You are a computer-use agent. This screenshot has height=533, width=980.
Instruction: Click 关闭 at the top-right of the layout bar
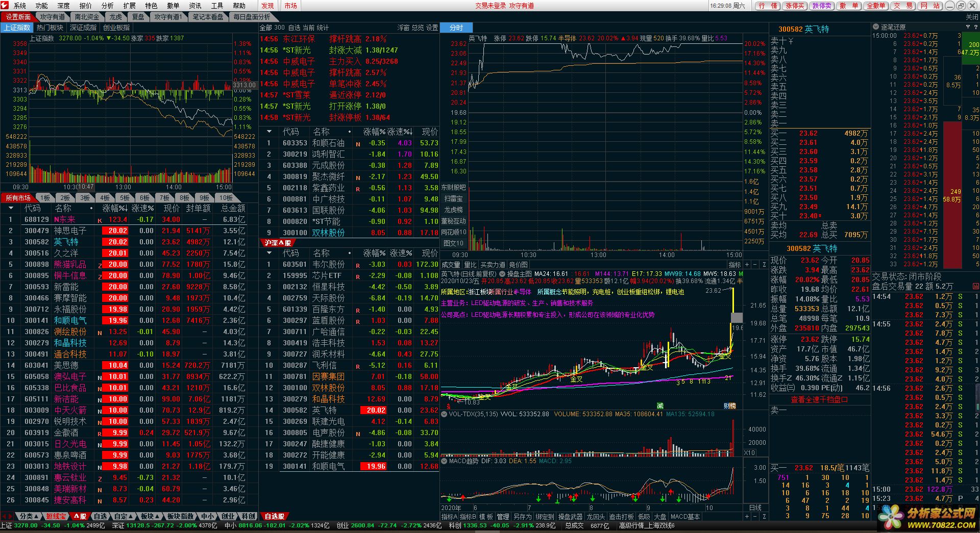[972, 17]
